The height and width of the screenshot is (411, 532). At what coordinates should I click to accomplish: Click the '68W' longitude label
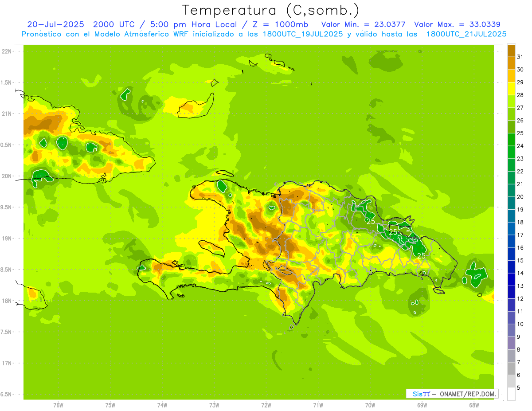474,405
